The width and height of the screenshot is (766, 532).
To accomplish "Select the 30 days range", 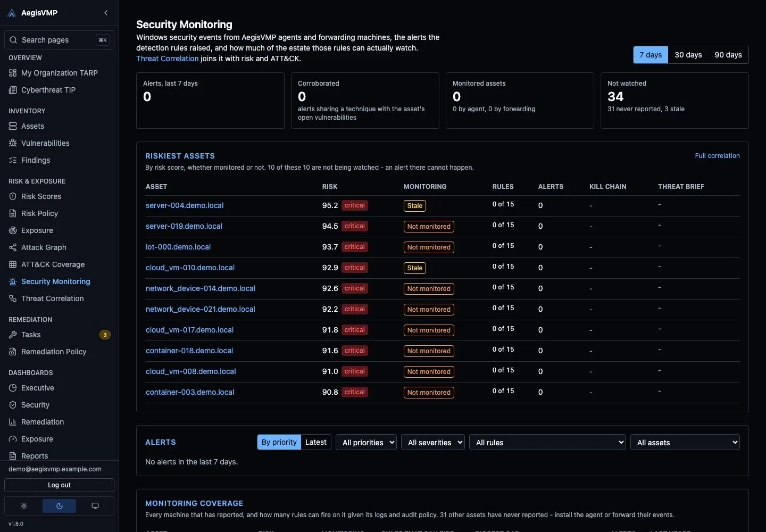I will (688, 55).
